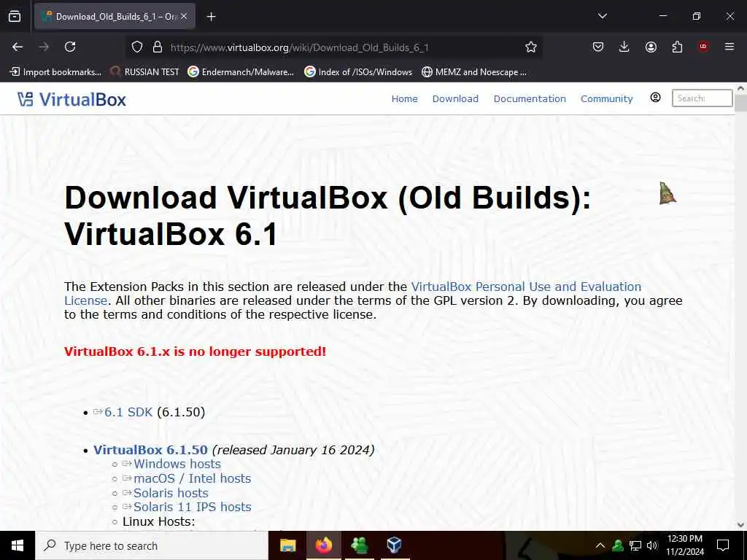Download the Solaris 11 IPS hosts build
Viewport: 747px width, 560px height.
[192, 507]
